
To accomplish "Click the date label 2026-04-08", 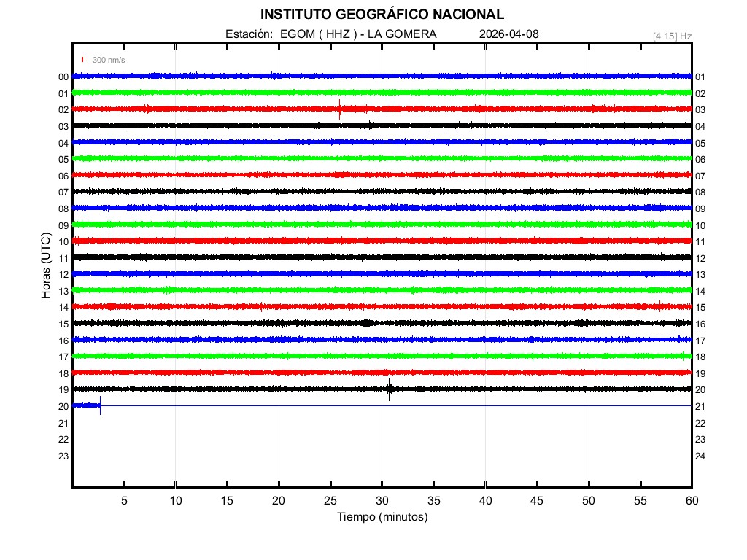I will (509, 34).
